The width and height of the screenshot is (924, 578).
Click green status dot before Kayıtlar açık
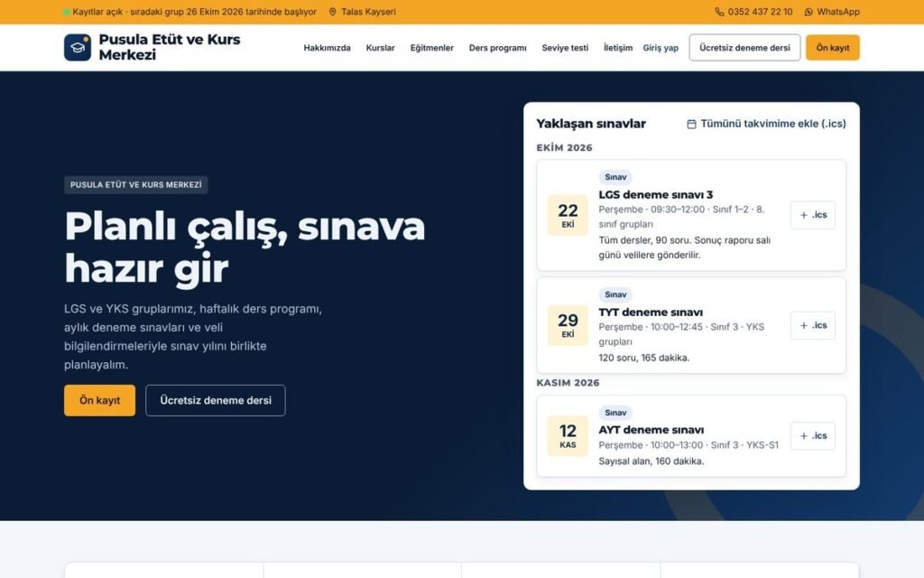[x=67, y=12]
